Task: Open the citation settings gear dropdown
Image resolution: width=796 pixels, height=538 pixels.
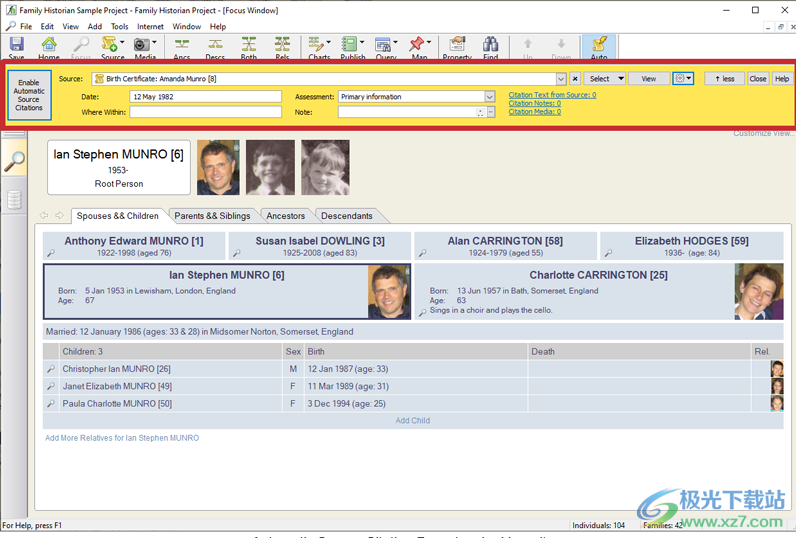Action: click(683, 79)
